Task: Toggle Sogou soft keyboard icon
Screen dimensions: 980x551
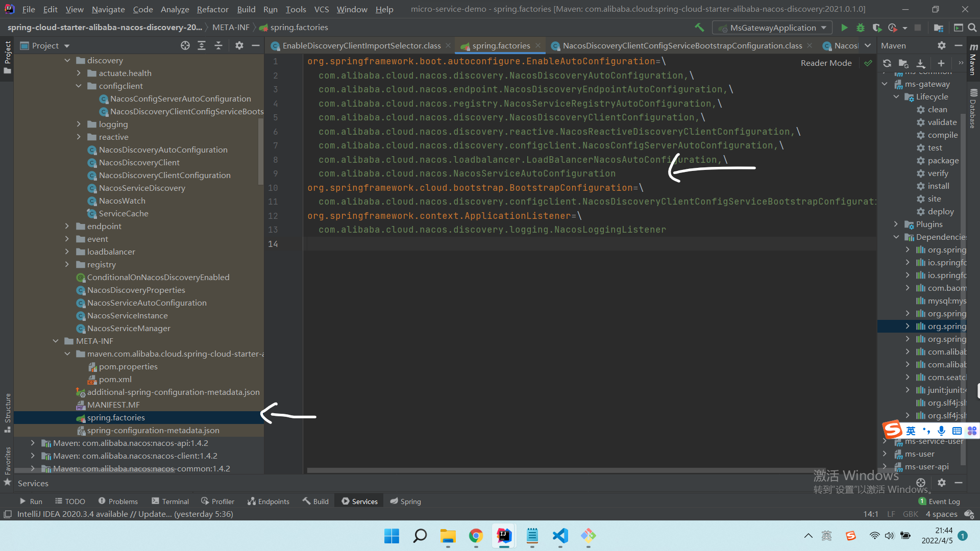Action: click(x=957, y=431)
